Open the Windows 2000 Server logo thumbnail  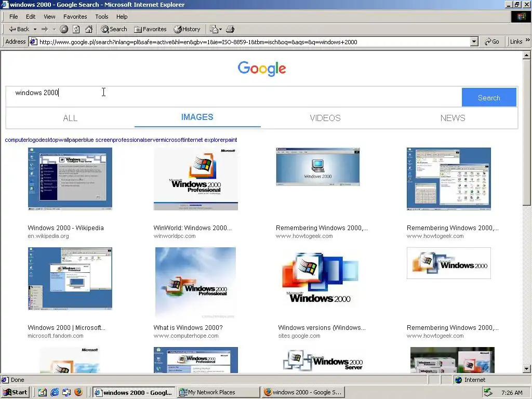coord(323,361)
